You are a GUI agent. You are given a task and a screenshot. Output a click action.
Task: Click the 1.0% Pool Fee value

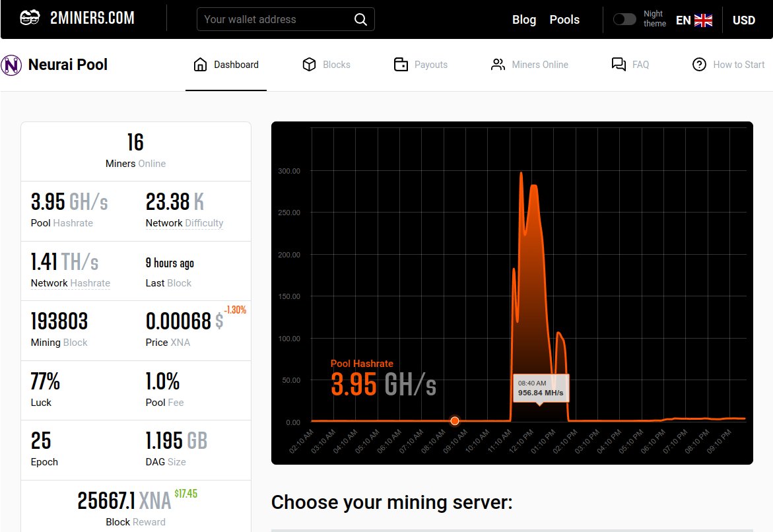[x=162, y=382]
